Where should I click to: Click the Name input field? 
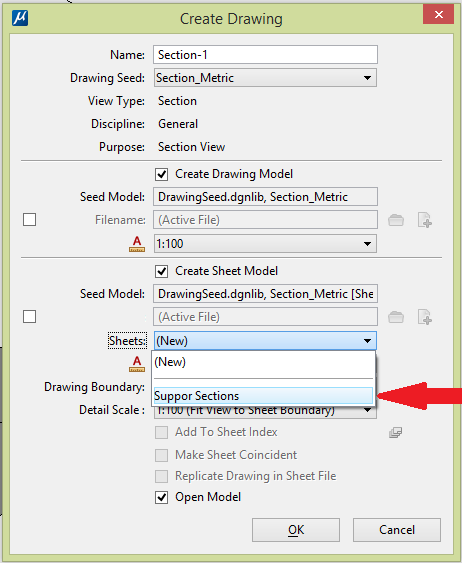coord(265,55)
